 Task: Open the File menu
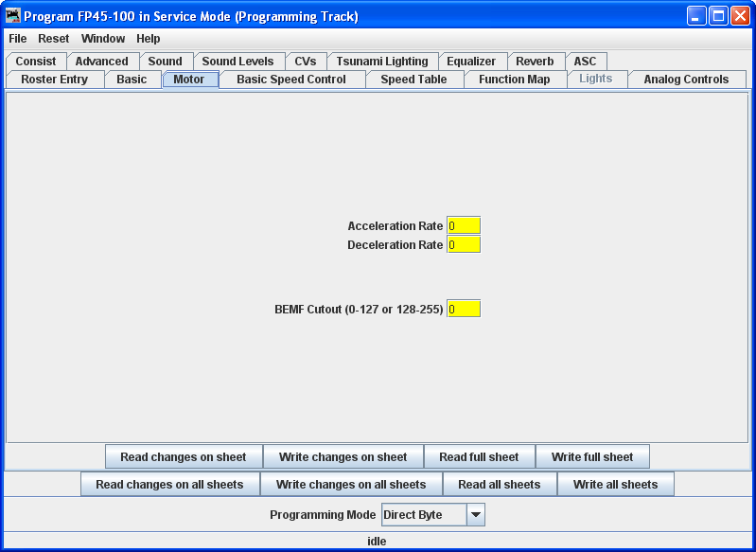click(x=18, y=39)
